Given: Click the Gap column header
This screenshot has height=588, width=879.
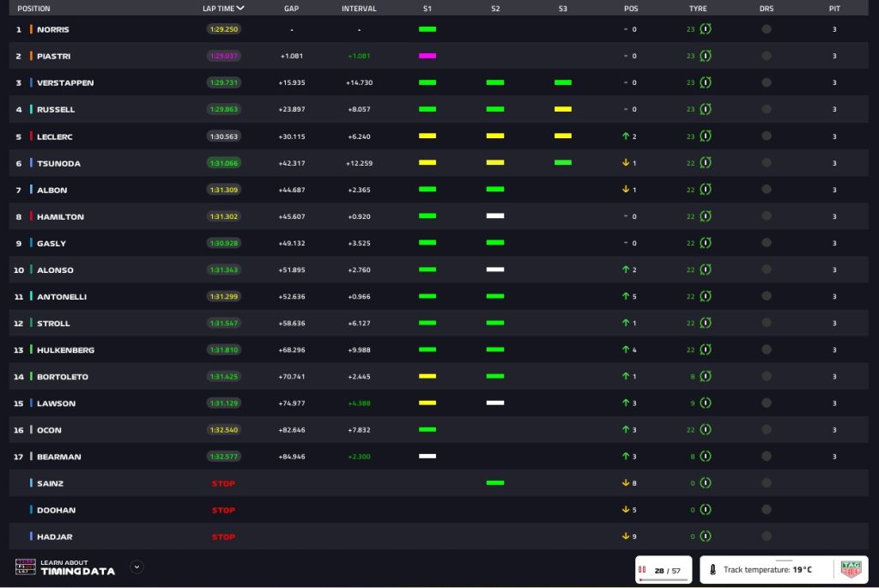Looking at the screenshot, I should coord(291,9).
